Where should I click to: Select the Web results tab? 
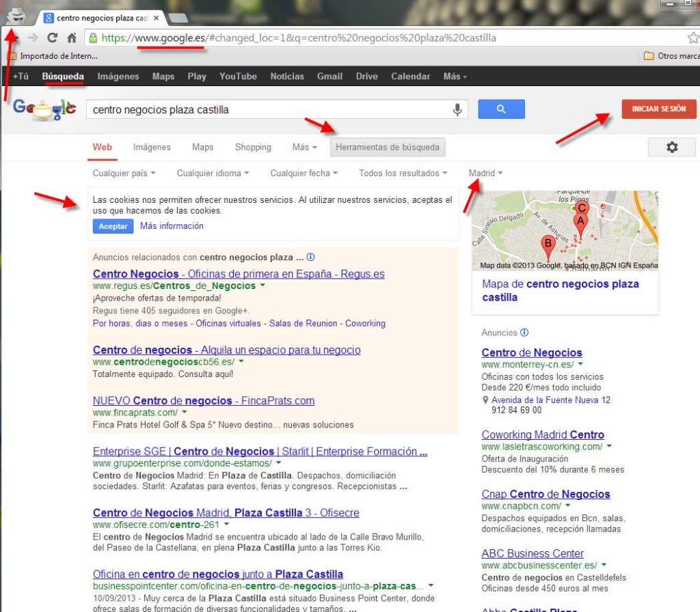coord(103,148)
